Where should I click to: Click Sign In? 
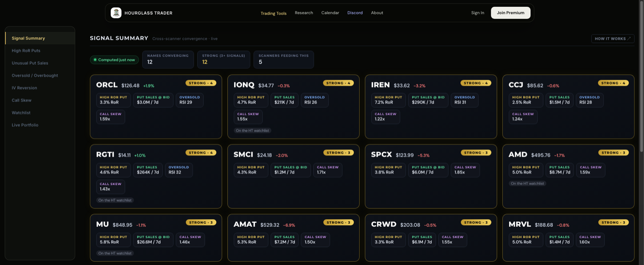pos(478,13)
